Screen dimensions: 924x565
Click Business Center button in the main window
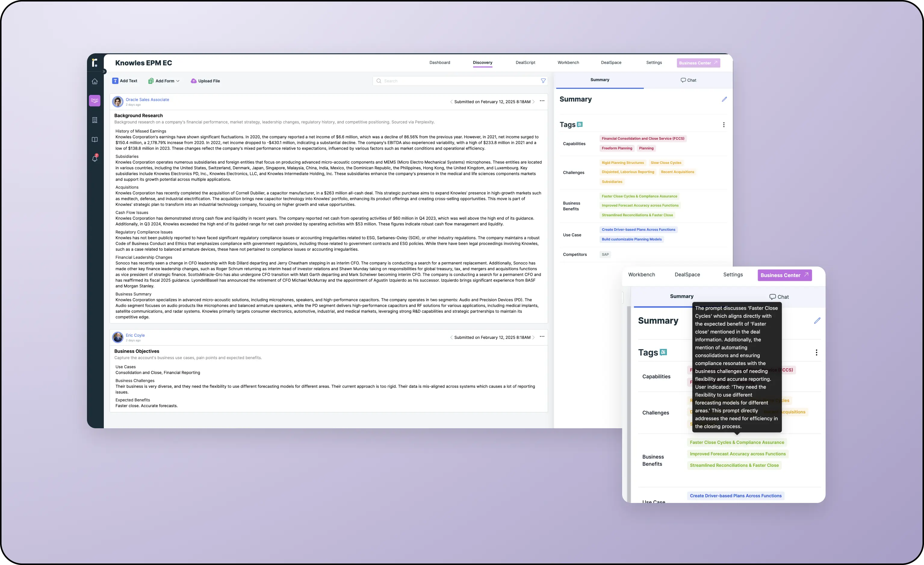(698, 63)
